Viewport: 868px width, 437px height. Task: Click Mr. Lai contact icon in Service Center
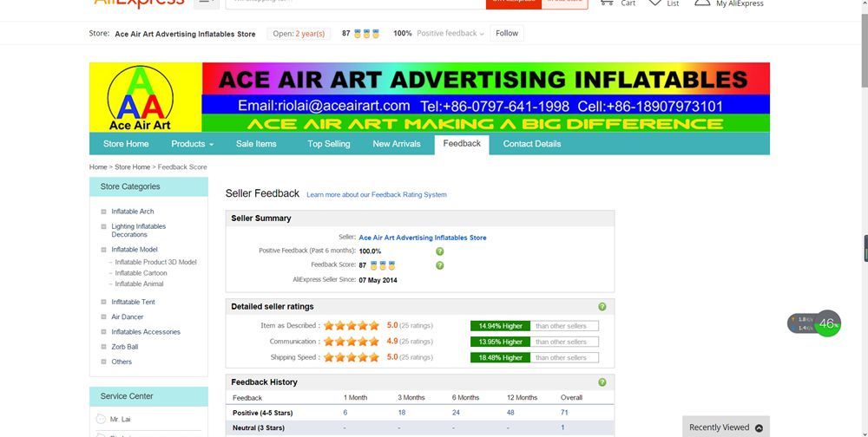click(x=101, y=420)
